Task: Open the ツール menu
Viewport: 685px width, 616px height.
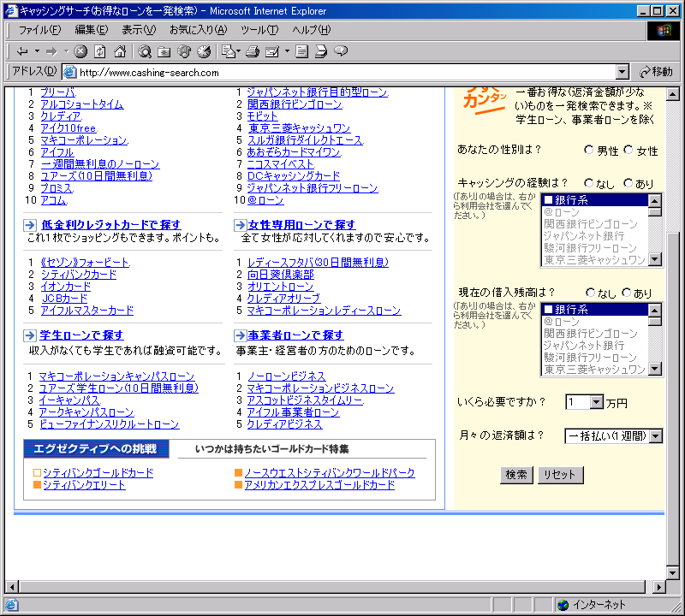Action: pyautogui.click(x=259, y=30)
